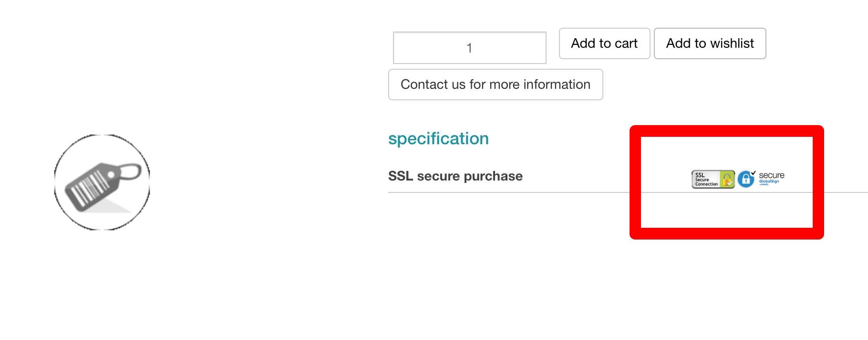This screenshot has height=340, width=868.
Task: Open Contact us for more information
Action: coord(496,85)
